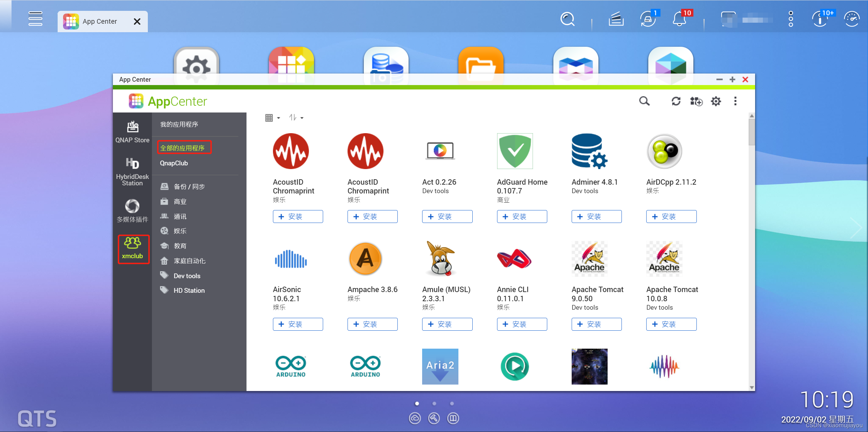
Task: Click the Act 0.2.26 app icon
Action: click(440, 151)
